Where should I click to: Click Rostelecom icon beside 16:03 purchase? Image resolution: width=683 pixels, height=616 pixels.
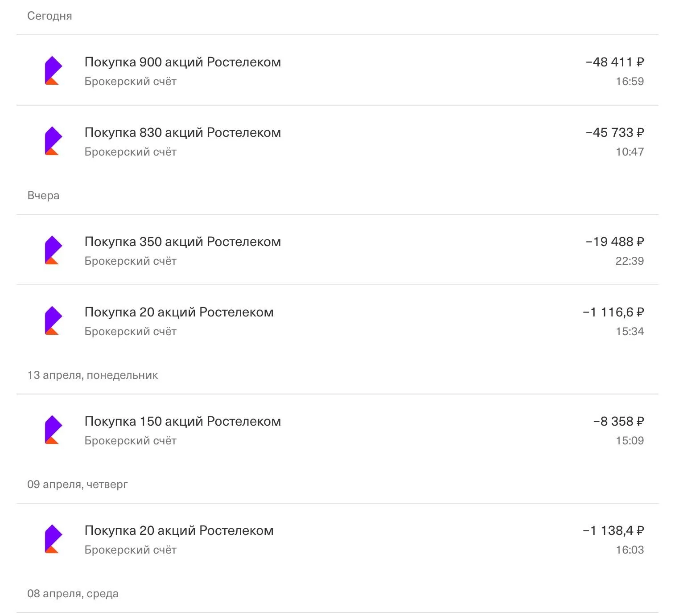[53, 539]
